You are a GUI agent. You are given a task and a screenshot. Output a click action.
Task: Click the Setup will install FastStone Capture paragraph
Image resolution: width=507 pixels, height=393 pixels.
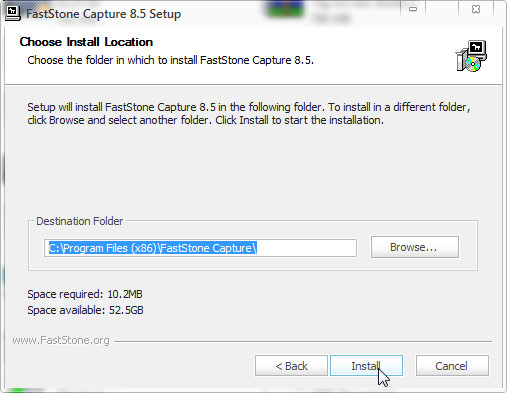[x=249, y=114]
